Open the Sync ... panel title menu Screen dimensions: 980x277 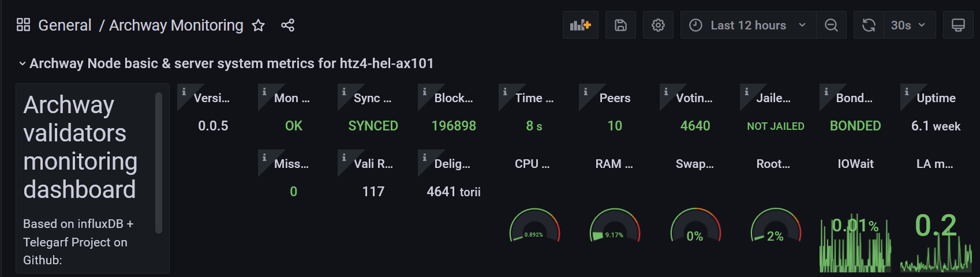pyautogui.click(x=373, y=98)
